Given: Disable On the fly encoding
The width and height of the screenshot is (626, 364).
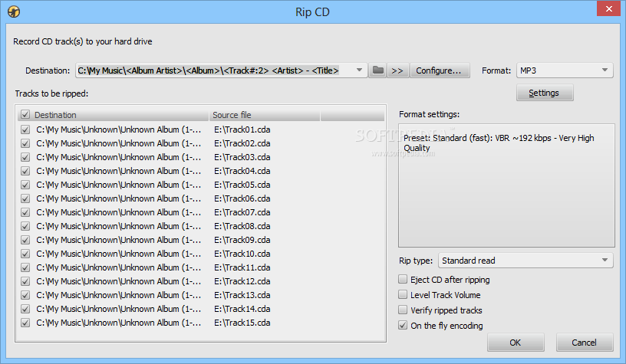Looking at the screenshot, I should [403, 325].
